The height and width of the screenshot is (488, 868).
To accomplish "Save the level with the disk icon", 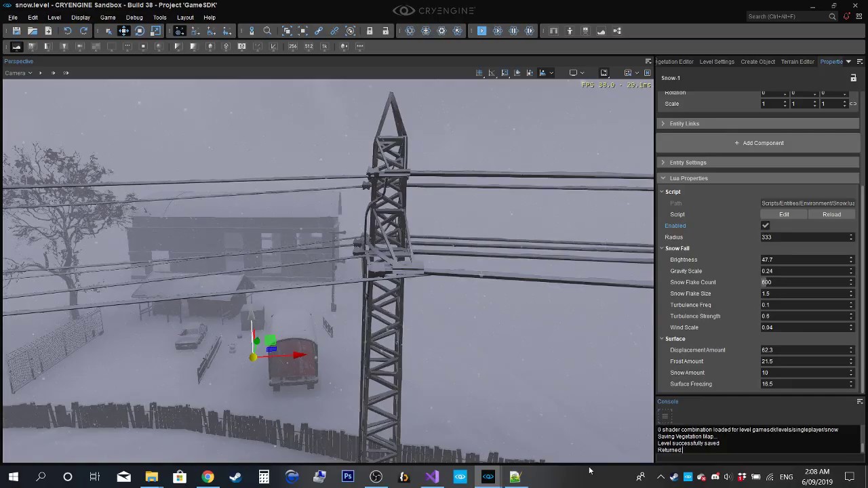I will [x=16, y=30].
